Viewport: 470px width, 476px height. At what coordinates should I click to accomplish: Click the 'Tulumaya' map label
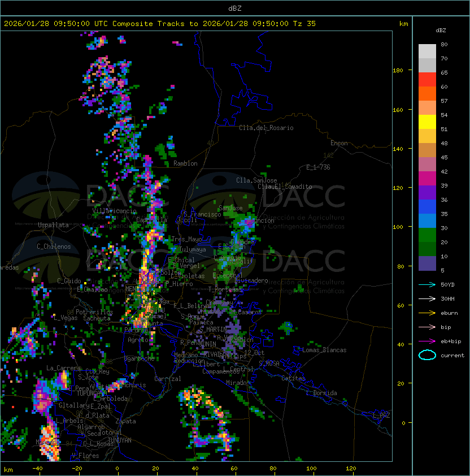click(193, 249)
